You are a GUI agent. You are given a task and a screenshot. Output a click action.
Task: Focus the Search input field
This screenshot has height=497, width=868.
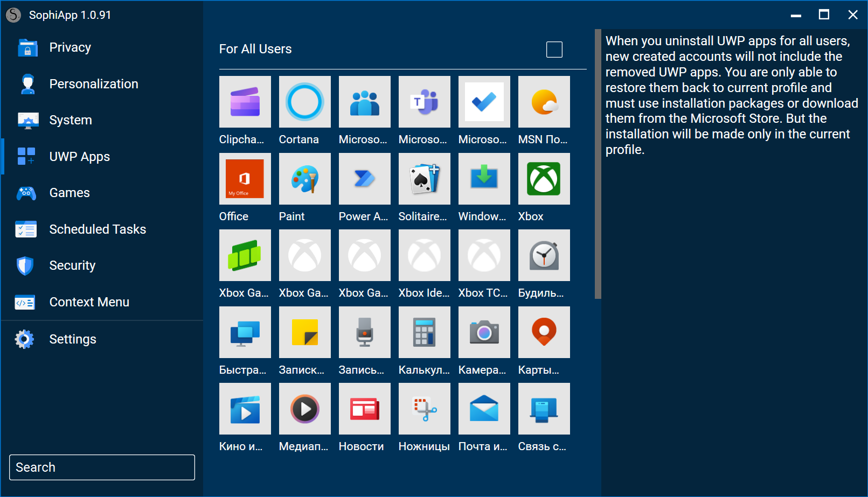[x=102, y=467]
